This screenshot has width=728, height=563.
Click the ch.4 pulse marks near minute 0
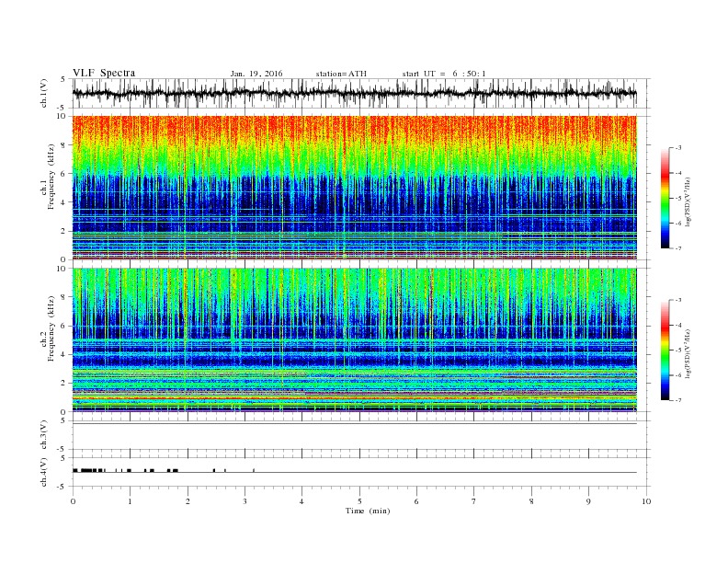pyautogui.click(x=89, y=470)
